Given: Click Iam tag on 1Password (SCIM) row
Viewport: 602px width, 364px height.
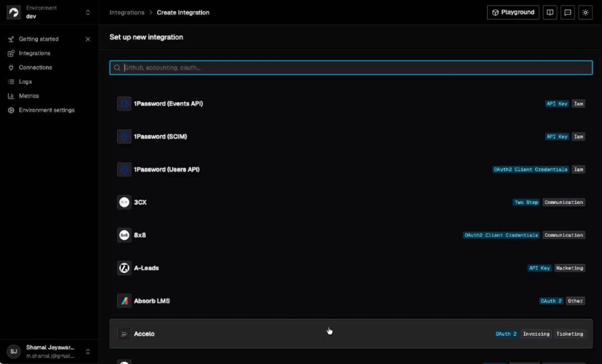Looking at the screenshot, I should tap(578, 136).
